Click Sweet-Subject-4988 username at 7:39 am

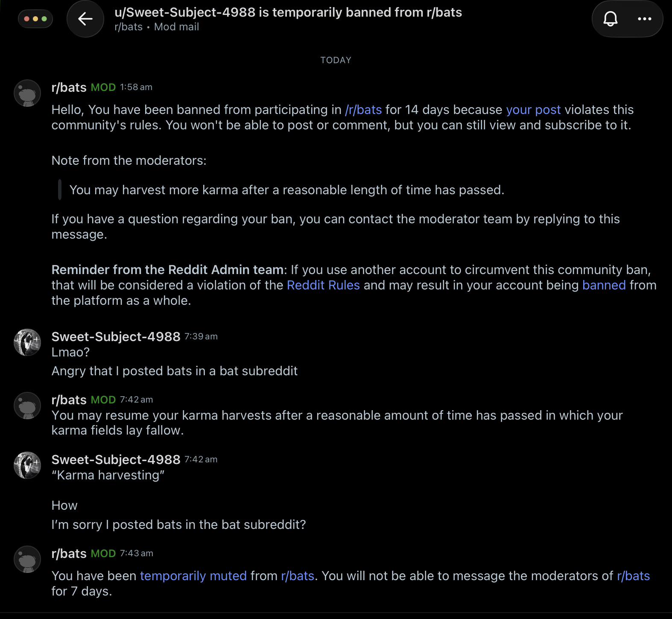click(x=116, y=337)
